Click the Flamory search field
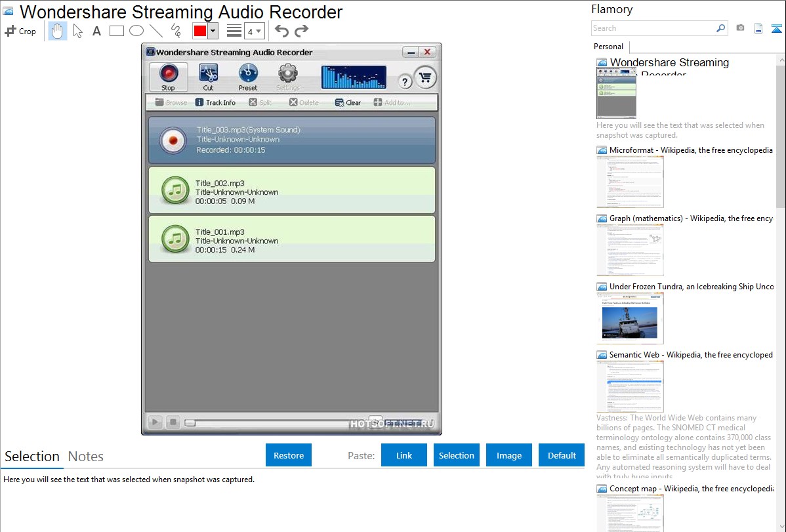The height and width of the screenshot is (532, 786). (653, 28)
